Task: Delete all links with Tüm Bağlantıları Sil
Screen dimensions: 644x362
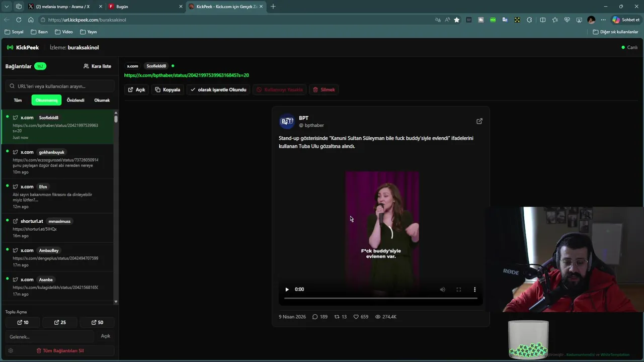Action: [x=60, y=350]
